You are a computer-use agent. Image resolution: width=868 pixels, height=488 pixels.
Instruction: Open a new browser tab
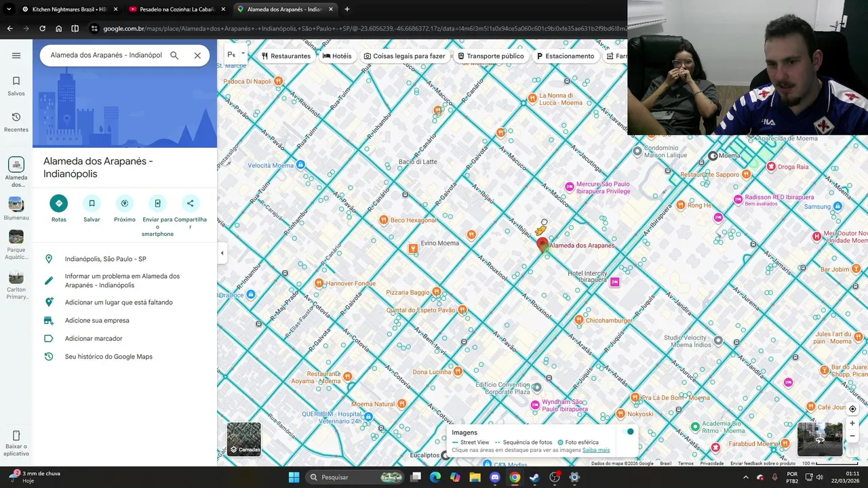click(x=347, y=9)
